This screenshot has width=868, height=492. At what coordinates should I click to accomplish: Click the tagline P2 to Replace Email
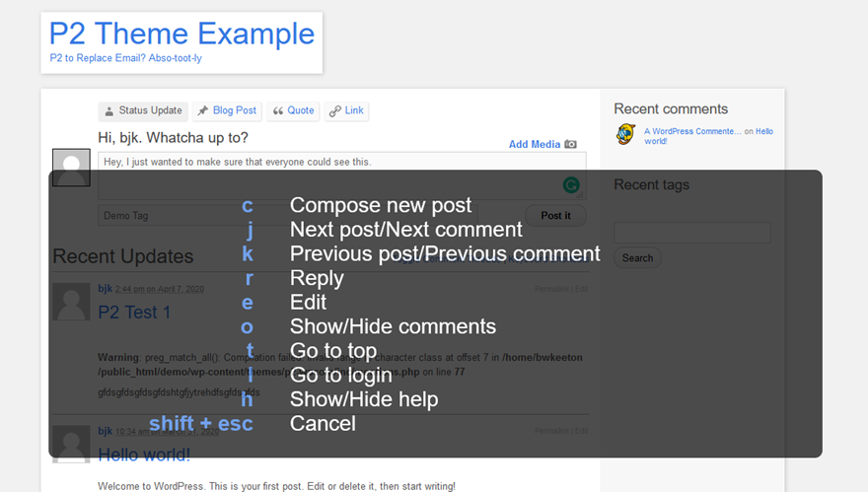pyautogui.click(x=125, y=58)
